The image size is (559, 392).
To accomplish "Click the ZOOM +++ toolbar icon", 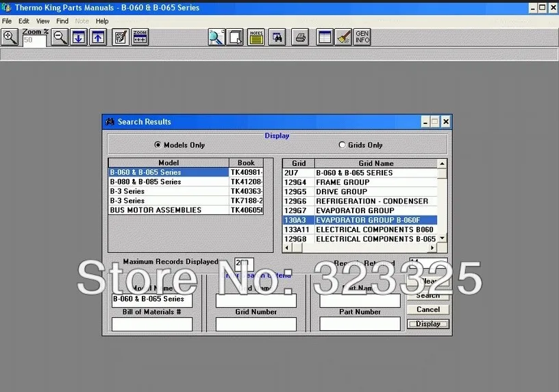I will click(x=140, y=37).
